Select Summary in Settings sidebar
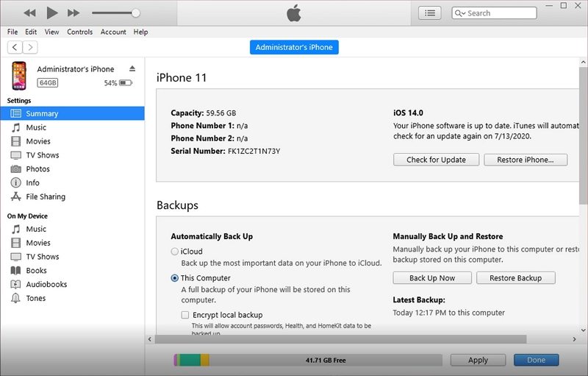This screenshot has height=376, width=588. [72, 113]
